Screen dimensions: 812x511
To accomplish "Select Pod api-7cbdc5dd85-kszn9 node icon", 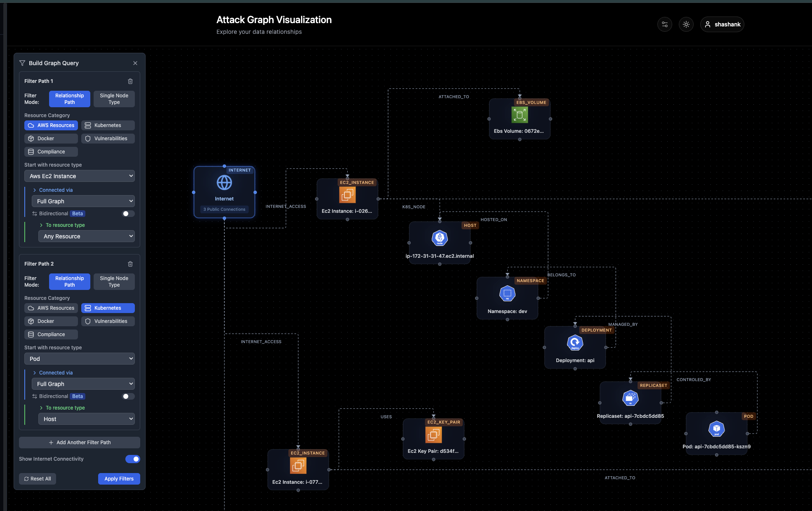I will 716,429.
